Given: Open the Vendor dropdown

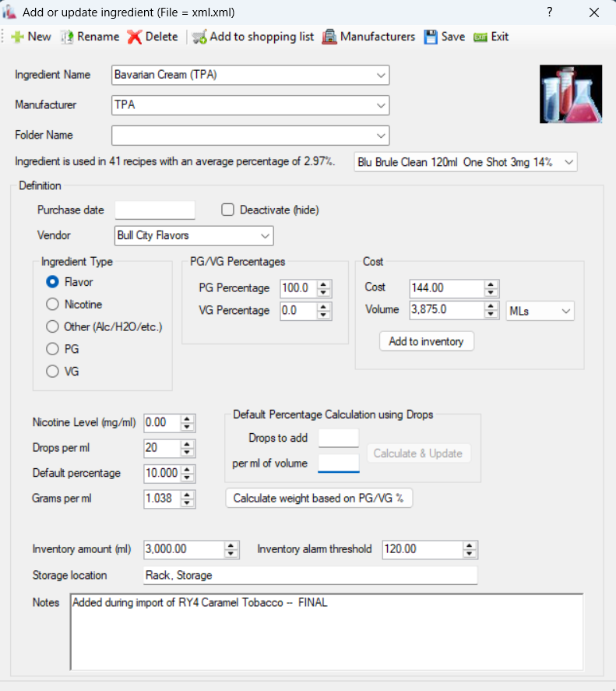Looking at the screenshot, I should [265, 236].
